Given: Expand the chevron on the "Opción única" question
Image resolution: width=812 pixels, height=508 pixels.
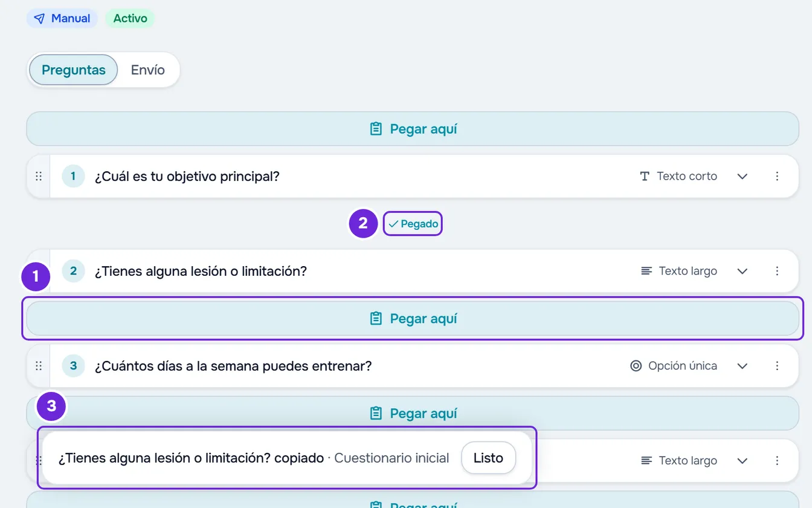Looking at the screenshot, I should coord(743,366).
